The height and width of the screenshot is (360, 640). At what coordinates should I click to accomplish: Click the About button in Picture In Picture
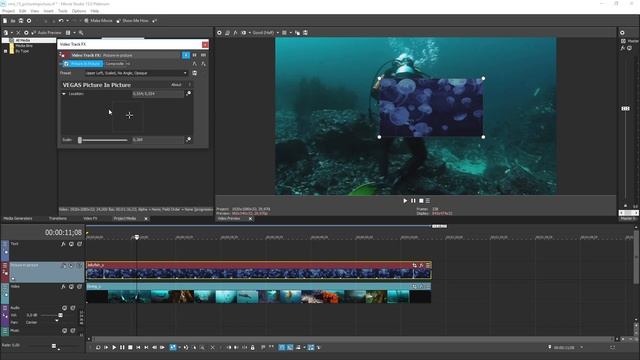[x=176, y=85]
